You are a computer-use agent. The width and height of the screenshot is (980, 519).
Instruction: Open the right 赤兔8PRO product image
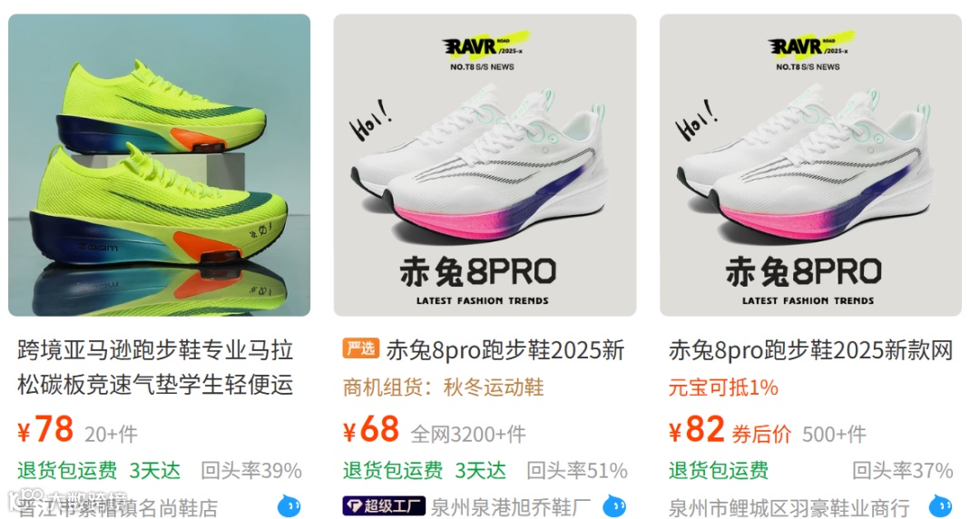810,165
